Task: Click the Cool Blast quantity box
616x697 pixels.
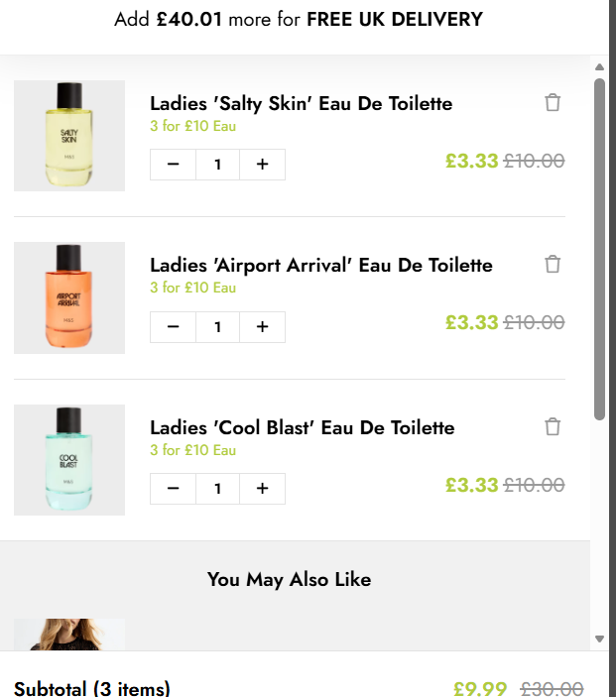Action: pyautogui.click(x=217, y=489)
